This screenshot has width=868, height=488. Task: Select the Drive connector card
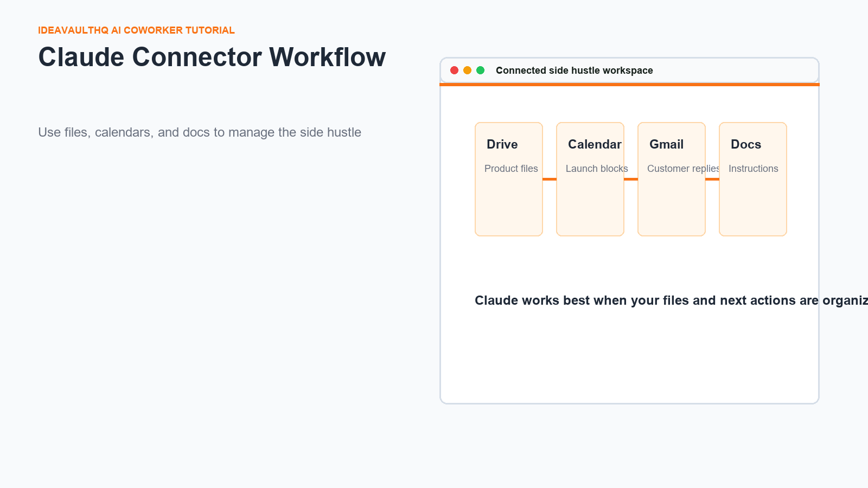click(x=509, y=179)
